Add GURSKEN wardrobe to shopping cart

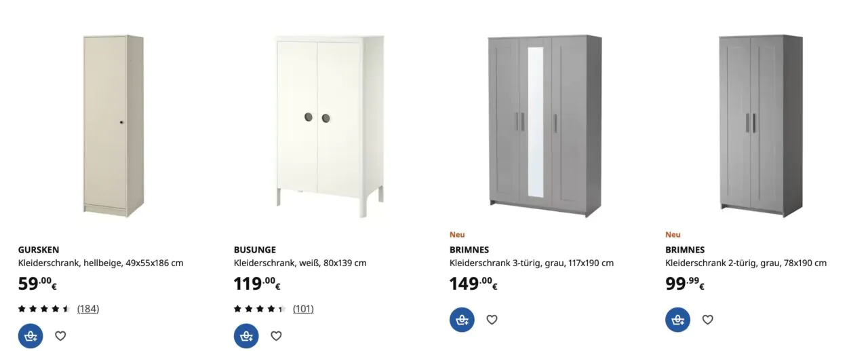[x=31, y=335]
